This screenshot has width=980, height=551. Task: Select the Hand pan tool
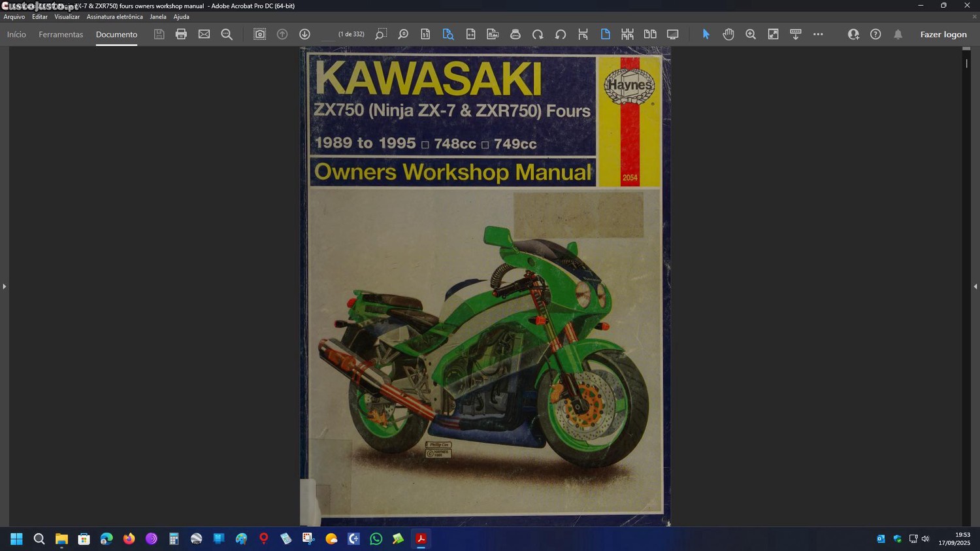point(728,34)
